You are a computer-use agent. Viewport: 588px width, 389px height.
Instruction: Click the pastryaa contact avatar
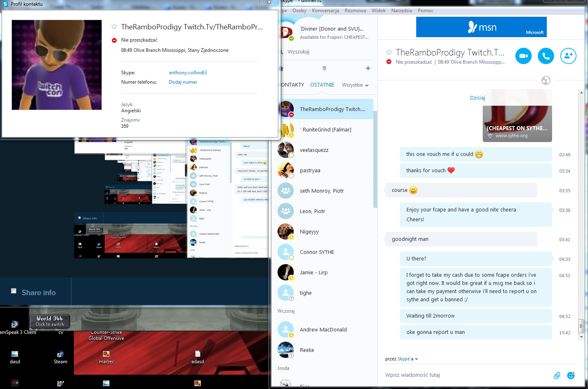[286, 171]
